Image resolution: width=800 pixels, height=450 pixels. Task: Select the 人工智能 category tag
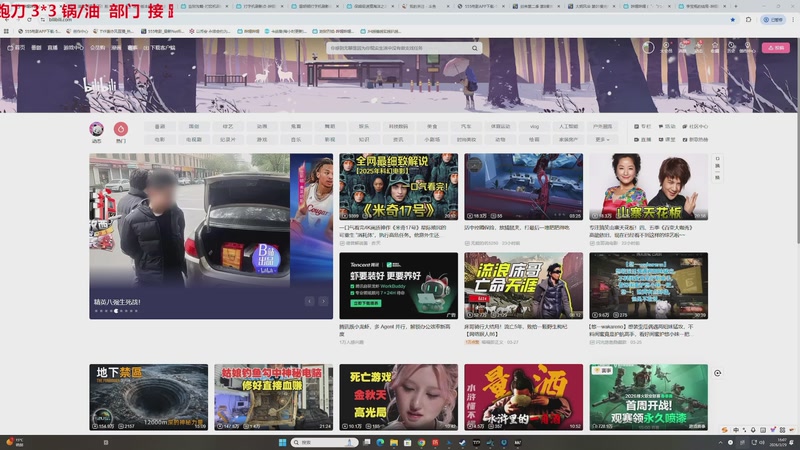tap(568, 126)
